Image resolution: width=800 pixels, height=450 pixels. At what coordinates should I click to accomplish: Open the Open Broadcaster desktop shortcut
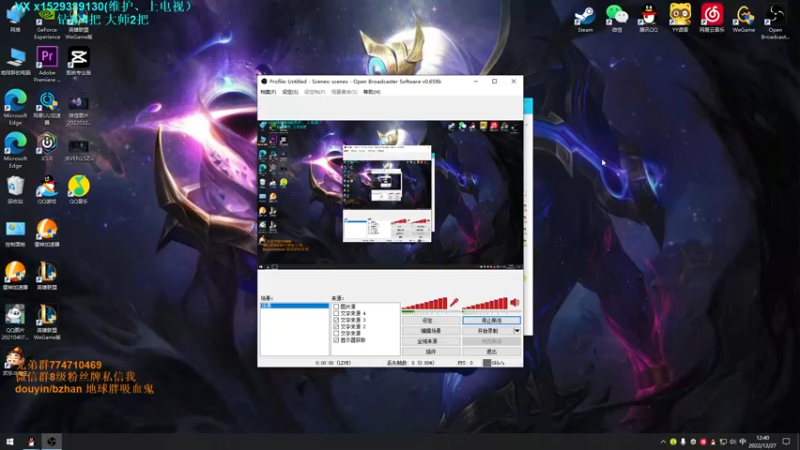[775, 21]
